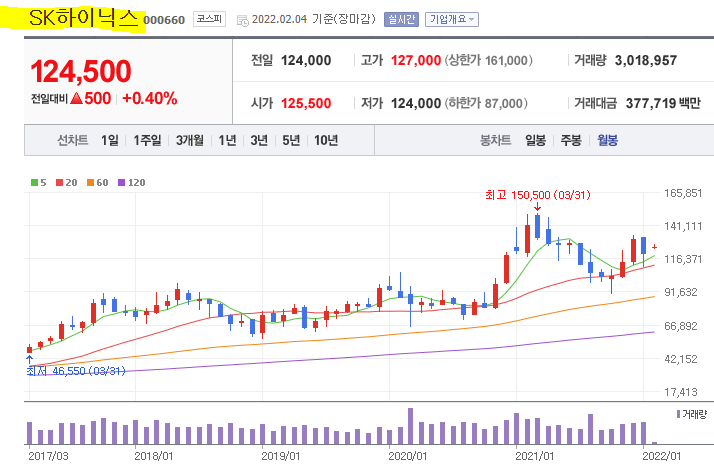The width and height of the screenshot is (714, 476).
Task: Select the 월봉 candlestick chart tab
Action: [607, 140]
